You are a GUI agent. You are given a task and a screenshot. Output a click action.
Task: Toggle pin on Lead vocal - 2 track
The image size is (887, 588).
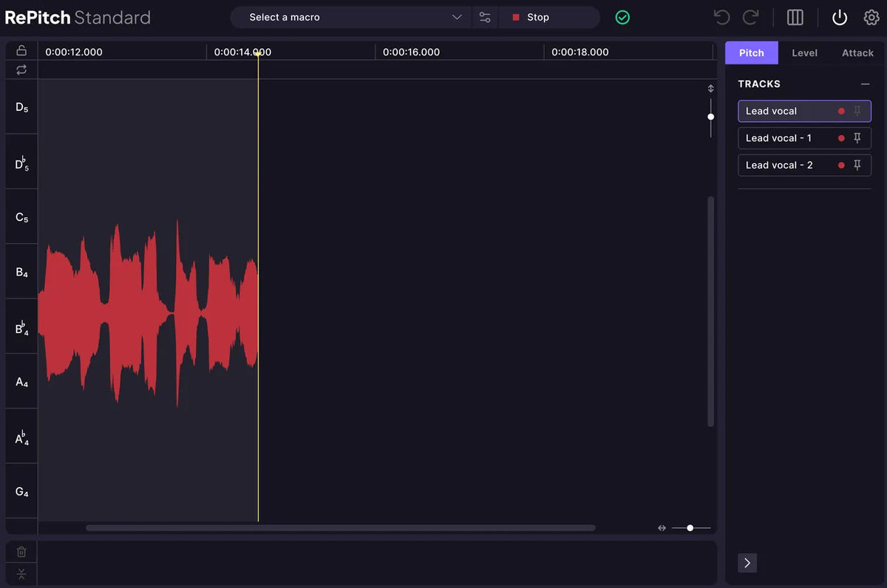pos(857,165)
